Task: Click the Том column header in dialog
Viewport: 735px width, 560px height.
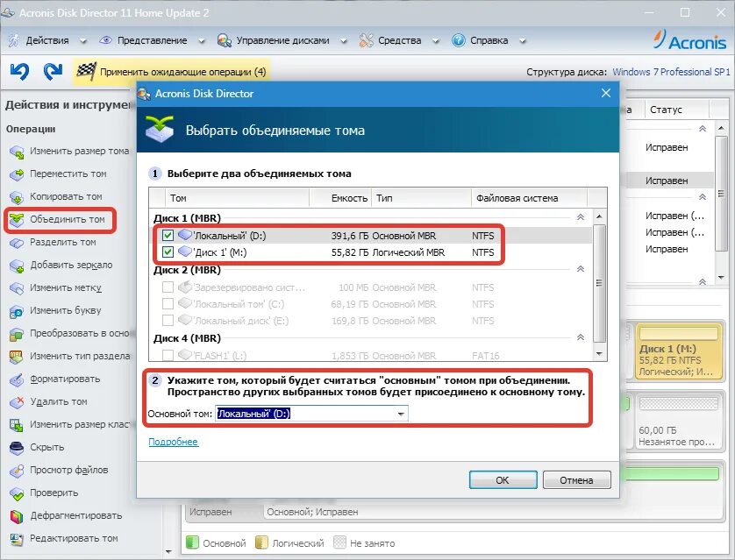Action: coord(237,198)
